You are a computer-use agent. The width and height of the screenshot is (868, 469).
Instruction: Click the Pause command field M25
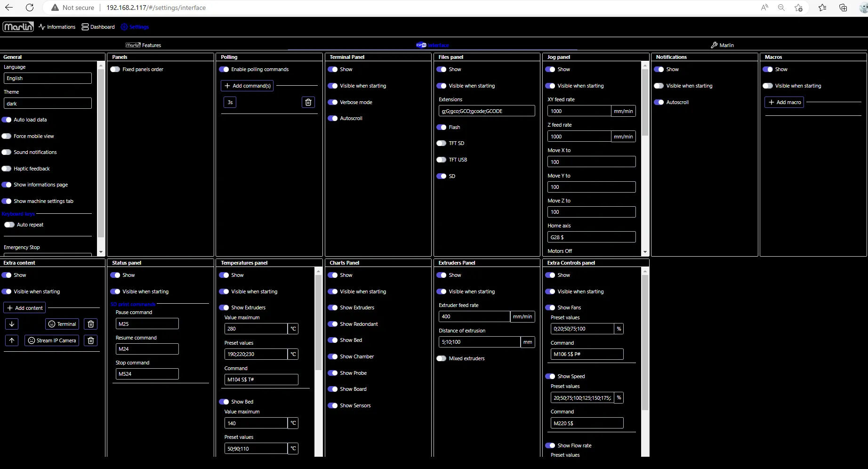147,324
